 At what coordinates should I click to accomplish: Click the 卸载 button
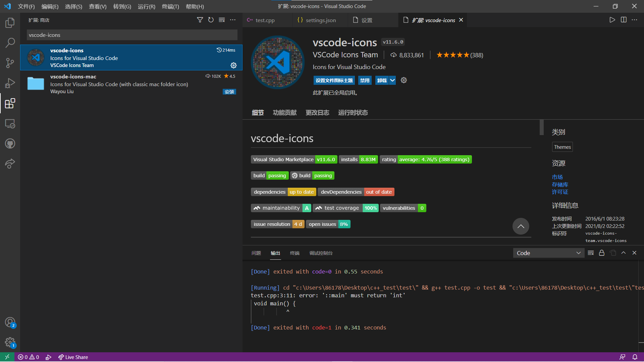pos(382,80)
